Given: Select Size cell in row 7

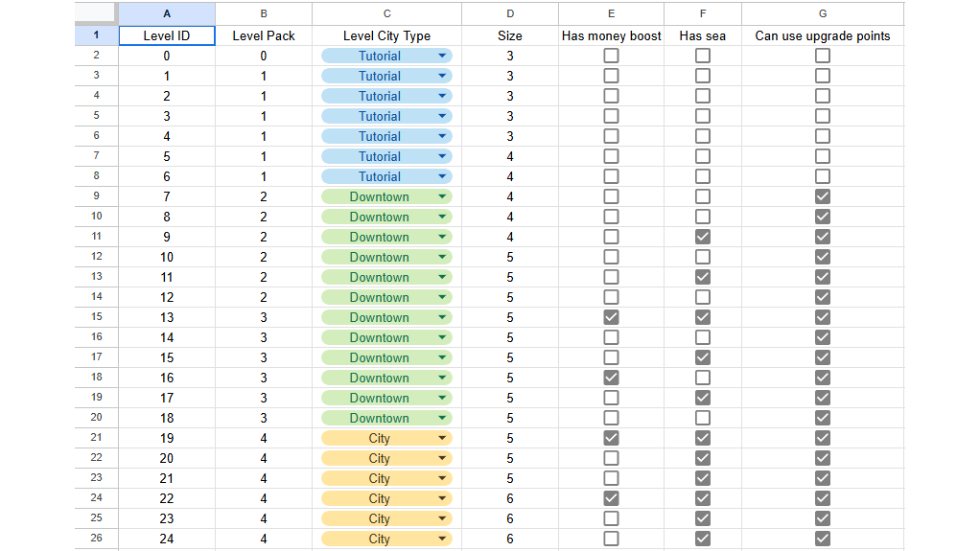Looking at the screenshot, I should click(x=510, y=156).
